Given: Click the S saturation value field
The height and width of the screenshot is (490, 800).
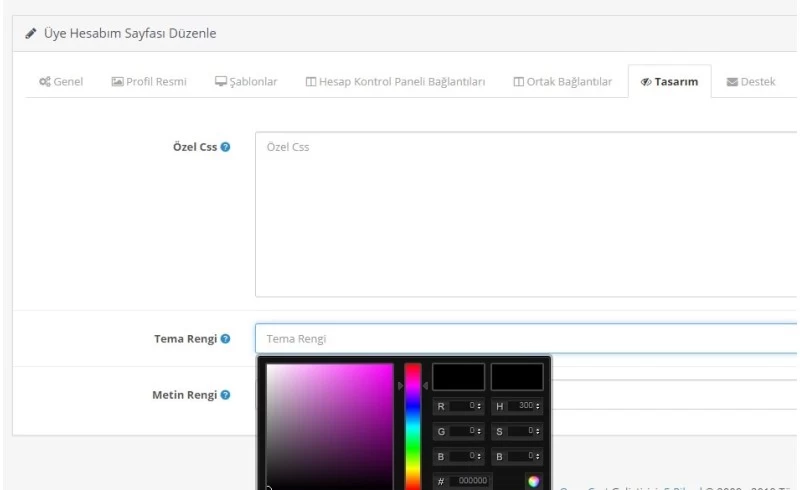Looking at the screenshot, I should pyautogui.click(x=520, y=431).
